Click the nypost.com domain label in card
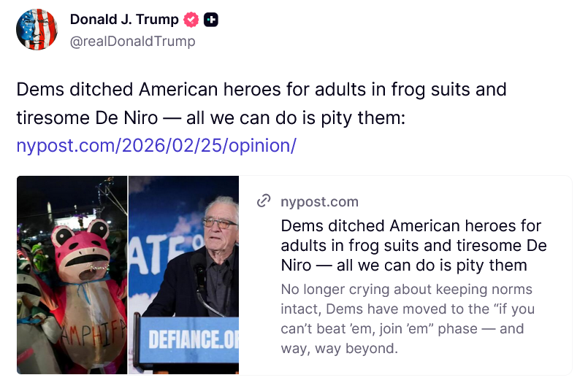The height and width of the screenshot is (383, 588). [319, 201]
